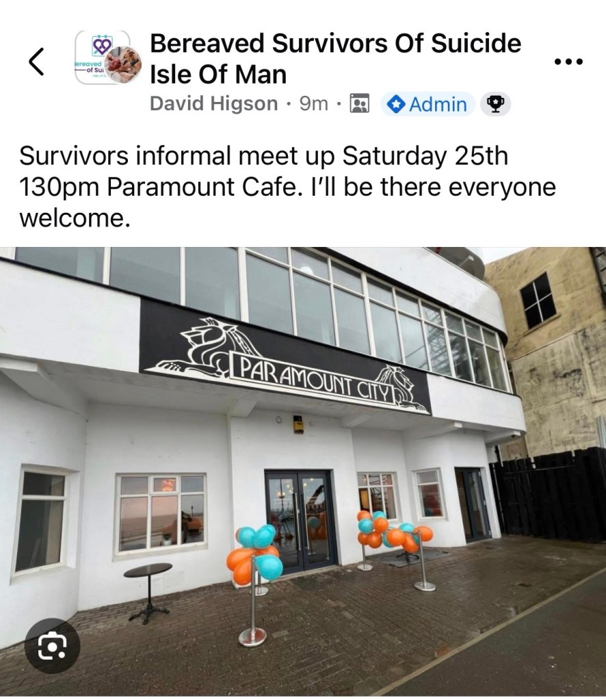Open the three-dot post options menu
Viewport: 606px width, 700px height.
pos(568,62)
